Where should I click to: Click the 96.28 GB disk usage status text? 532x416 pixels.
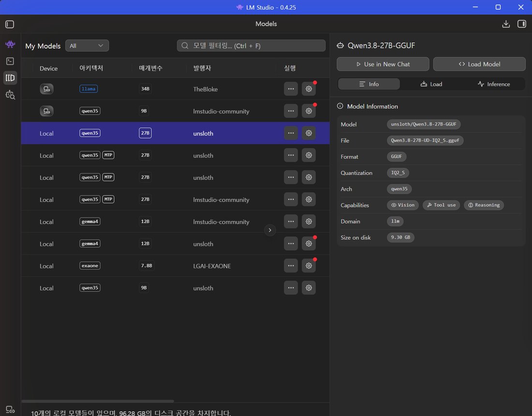131,413
